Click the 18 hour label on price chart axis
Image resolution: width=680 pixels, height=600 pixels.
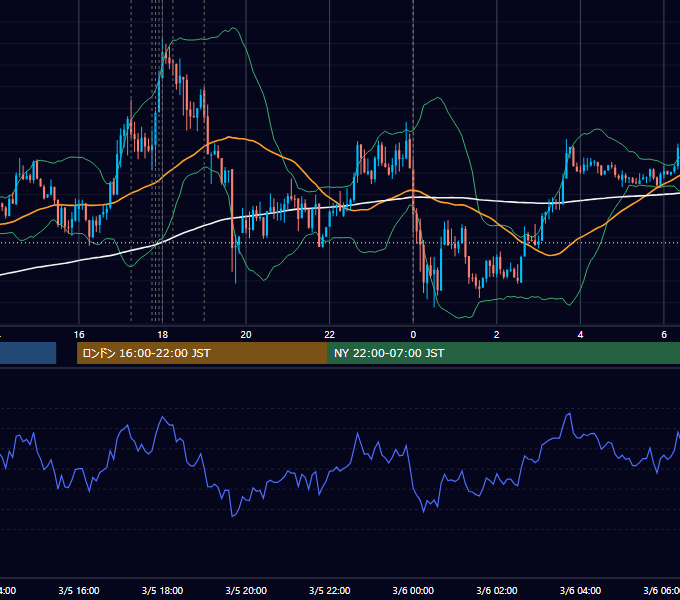point(162,335)
